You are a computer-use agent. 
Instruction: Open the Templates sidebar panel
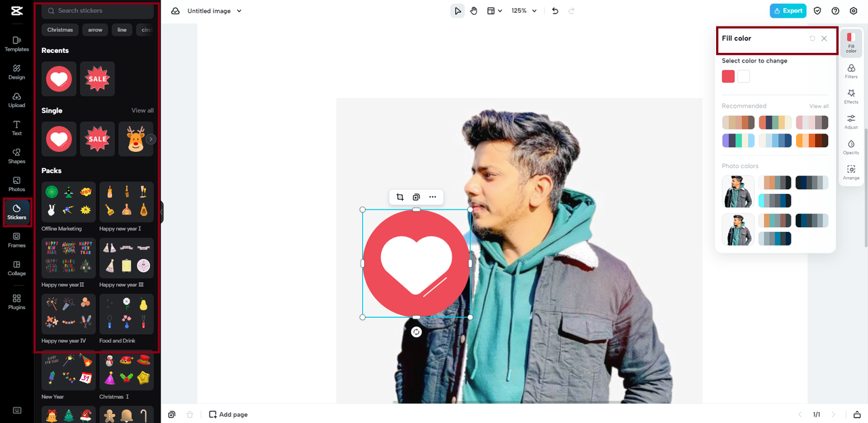(16, 44)
